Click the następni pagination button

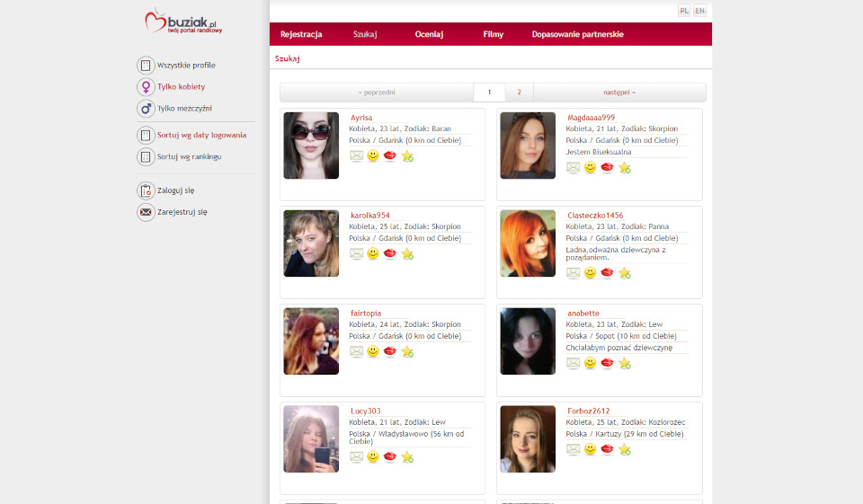[618, 93]
